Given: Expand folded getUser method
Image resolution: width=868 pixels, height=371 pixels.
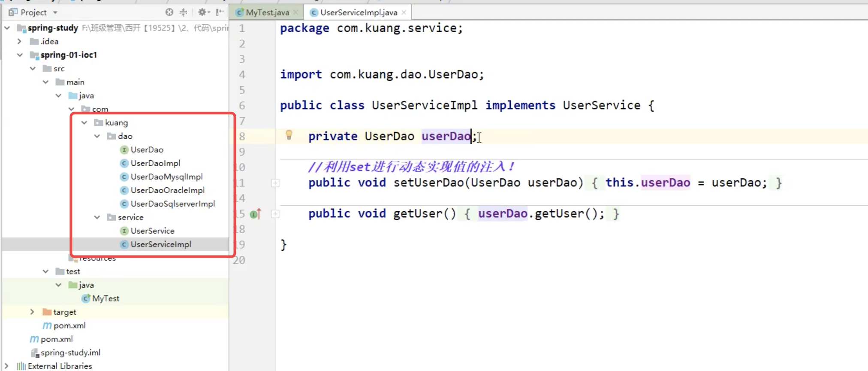Looking at the screenshot, I should [275, 214].
